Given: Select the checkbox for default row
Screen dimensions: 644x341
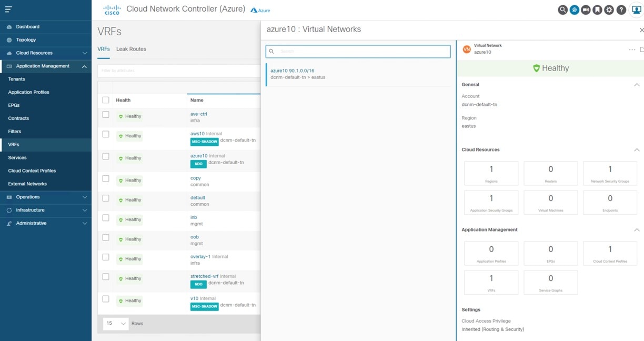Looking at the screenshot, I should 106,198.
